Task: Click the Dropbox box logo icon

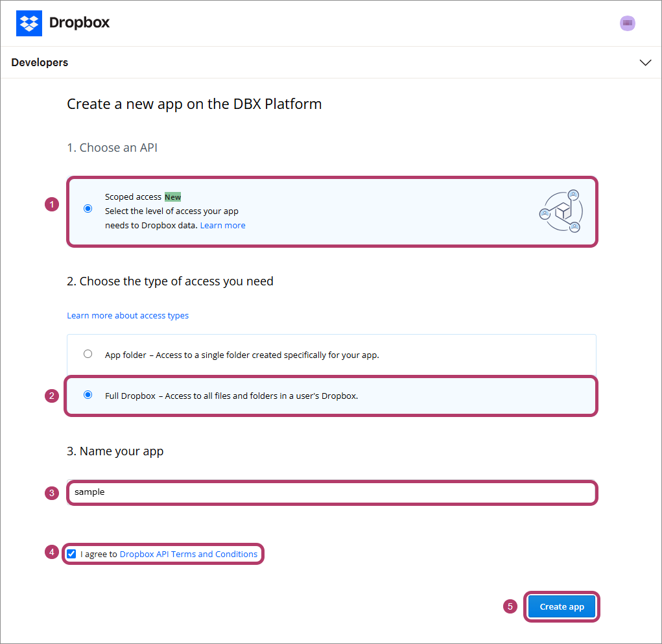Action: 29,23
